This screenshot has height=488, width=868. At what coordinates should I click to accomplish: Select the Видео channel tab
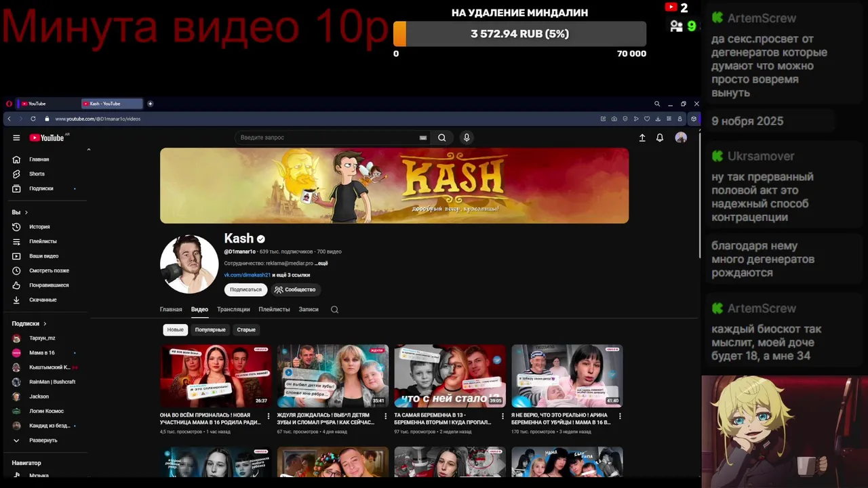199,309
